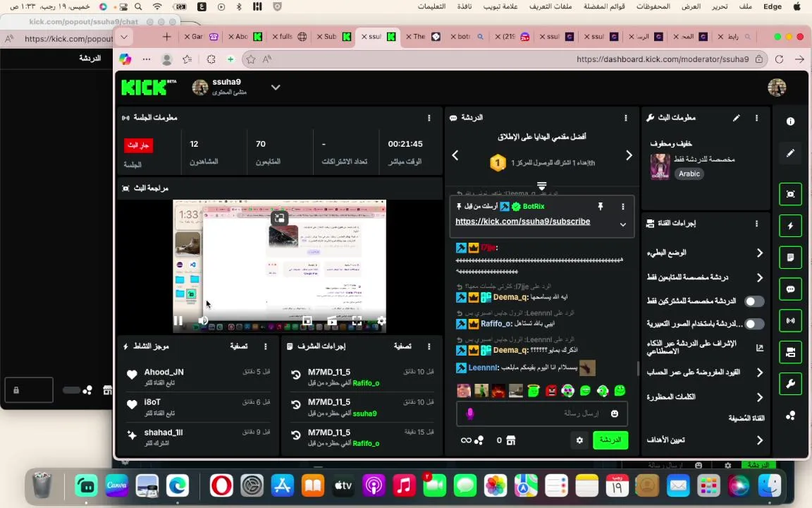
Task: Open three-dot menu of موجز النشاط panel
Action: 266,346
